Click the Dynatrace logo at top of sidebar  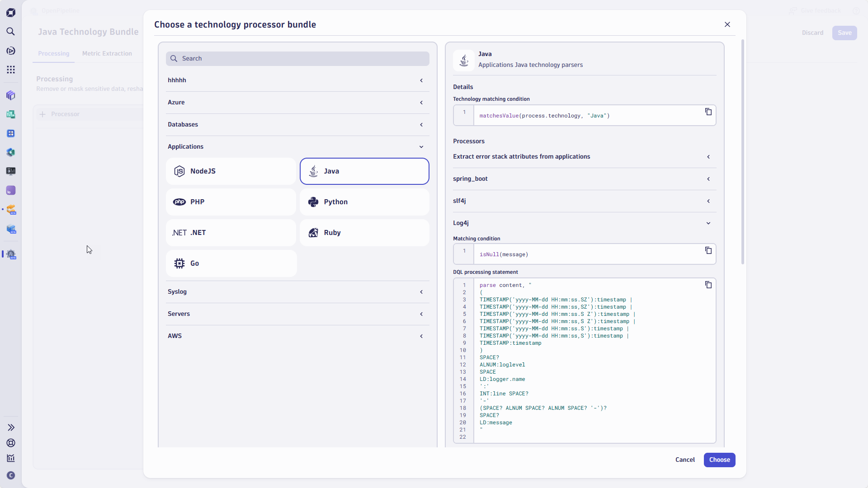(11, 12)
